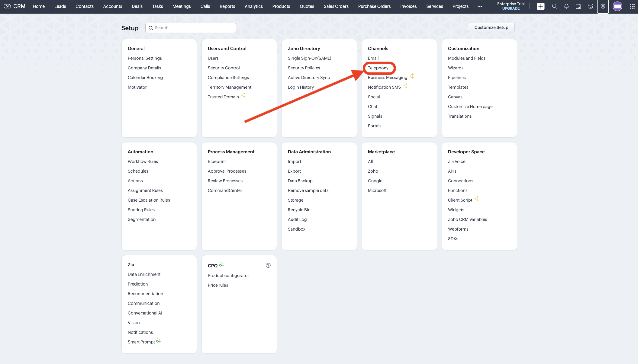Open the Reports tab
The height and width of the screenshot is (364, 638).
click(227, 6)
